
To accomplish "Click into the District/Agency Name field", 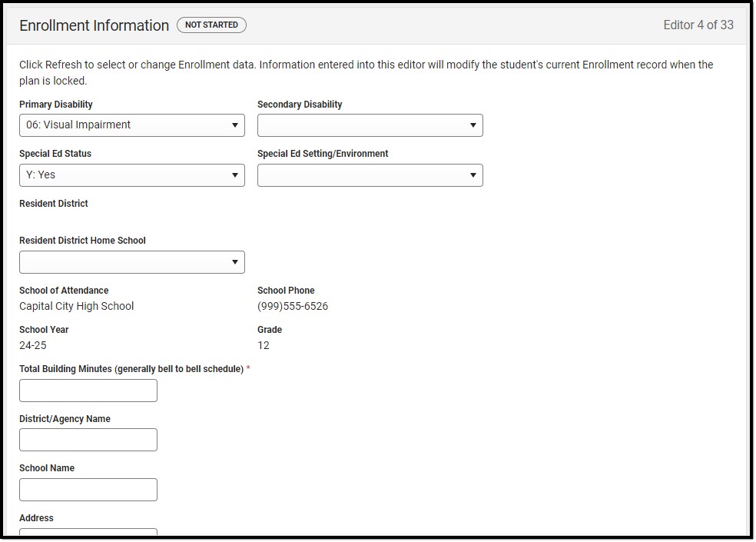I will (x=88, y=440).
